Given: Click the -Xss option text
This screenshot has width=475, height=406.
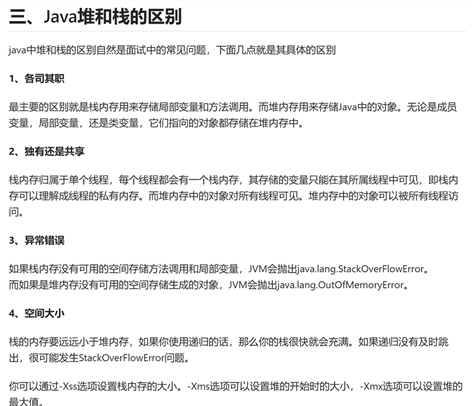Looking at the screenshot, I should tap(68, 386).
